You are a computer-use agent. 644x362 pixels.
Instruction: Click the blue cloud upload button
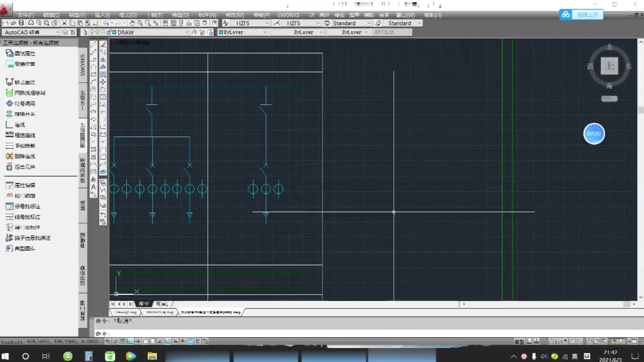click(x=581, y=14)
